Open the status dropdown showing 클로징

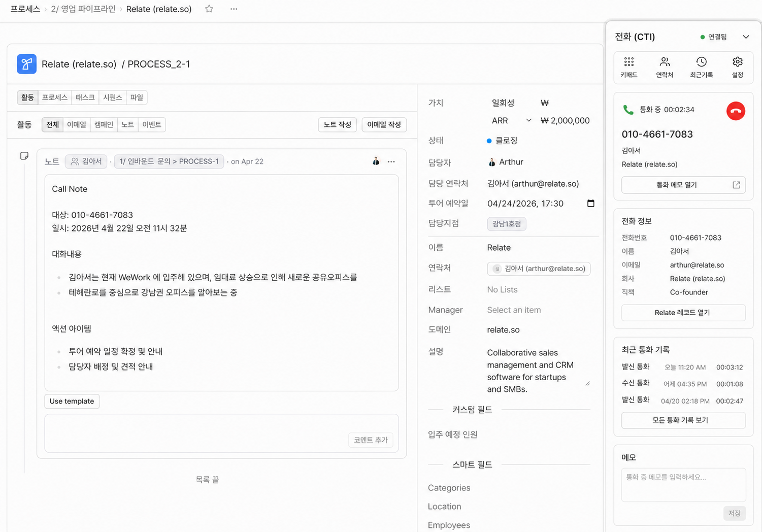click(x=502, y=141)
